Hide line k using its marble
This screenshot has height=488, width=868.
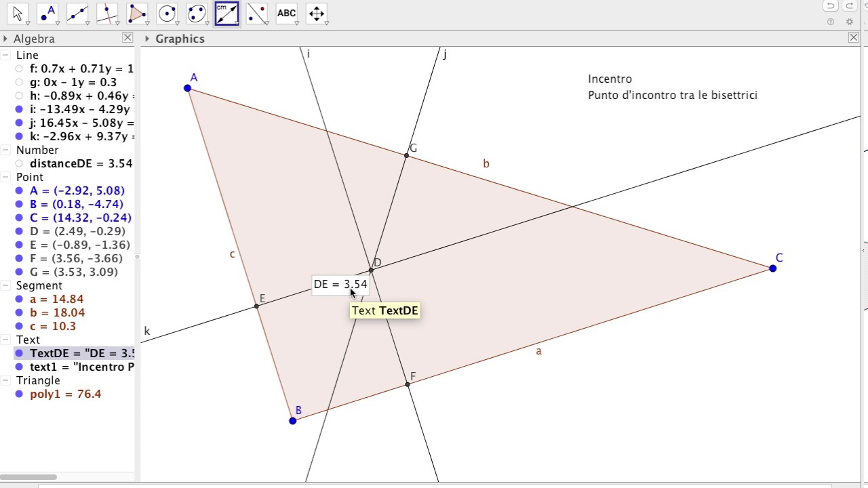(x=19, y=136)
